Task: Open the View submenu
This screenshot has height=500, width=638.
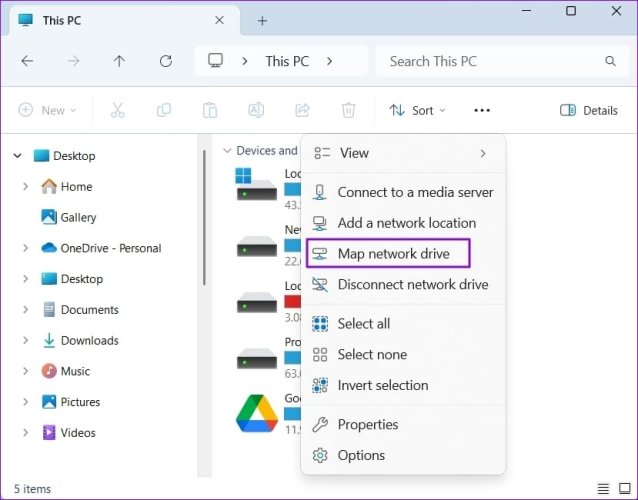Action: 403,153
